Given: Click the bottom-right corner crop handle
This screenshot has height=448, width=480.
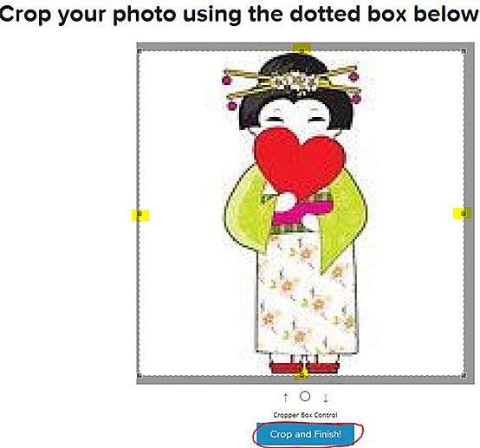Looking at the screenshot, I should pyautogui.click(x=464, y=375).
